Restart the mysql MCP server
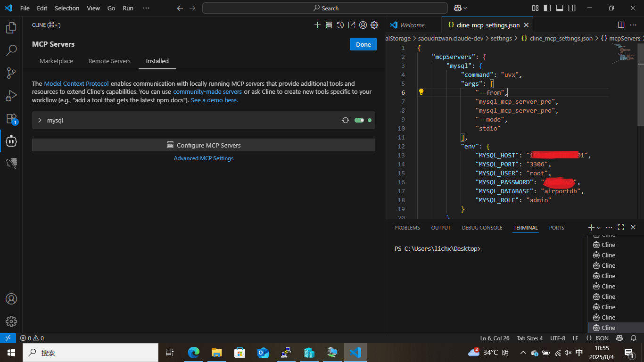The width and height of the screenshot is (644, 362). 346,120
